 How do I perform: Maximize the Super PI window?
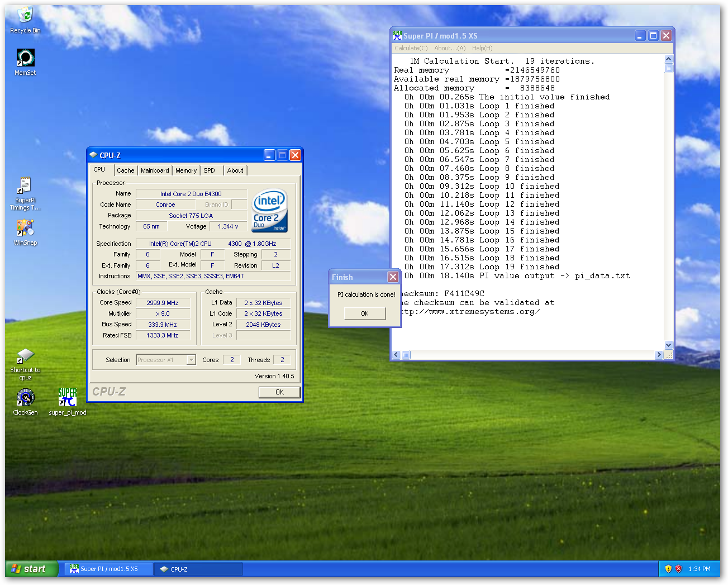point(653,36)
